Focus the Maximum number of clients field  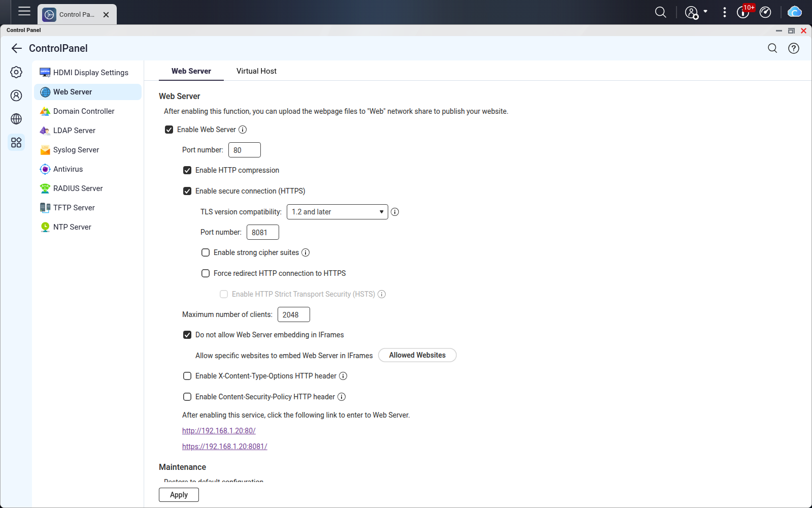pyautogui.click(x=294, y=314)
